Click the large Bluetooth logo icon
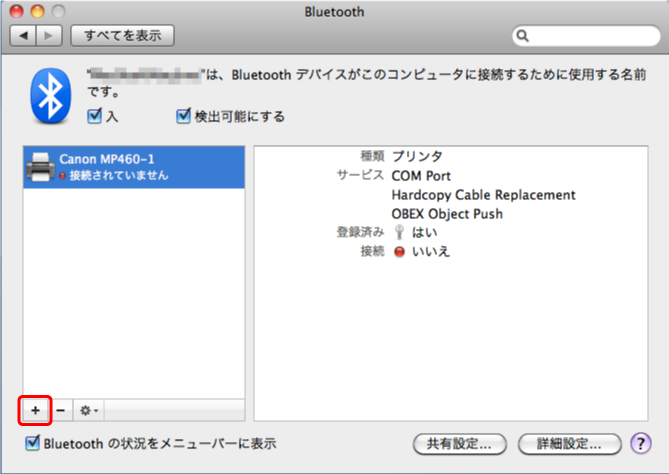669x474 pixels. tap(51, 96)
